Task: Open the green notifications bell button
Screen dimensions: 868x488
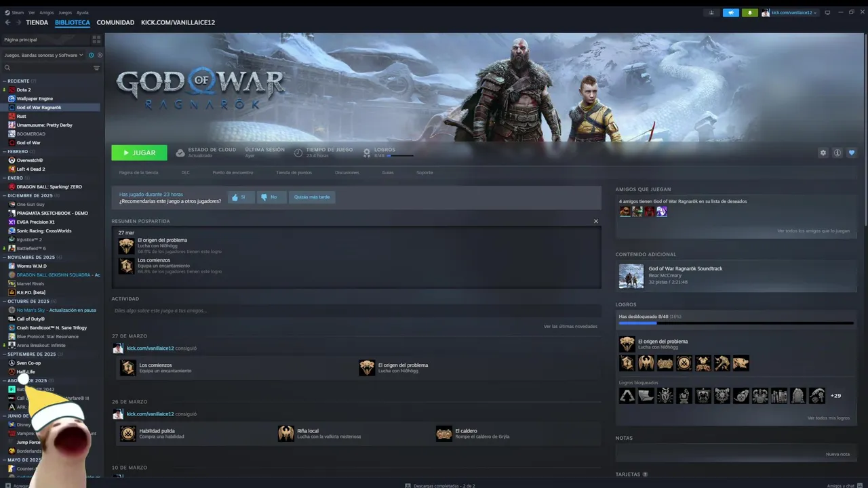Action: coord(749,12)
